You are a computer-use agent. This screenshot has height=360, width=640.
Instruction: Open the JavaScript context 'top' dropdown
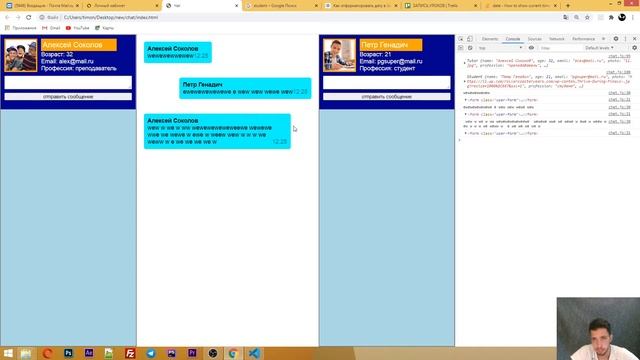pyautogui.click(x=500, y=48)
